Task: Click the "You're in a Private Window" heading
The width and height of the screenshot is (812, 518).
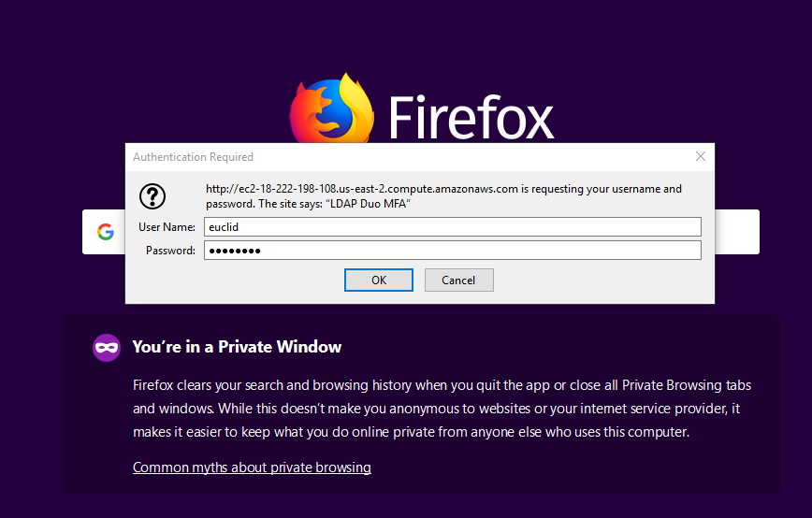Action: tap(237, 347)
